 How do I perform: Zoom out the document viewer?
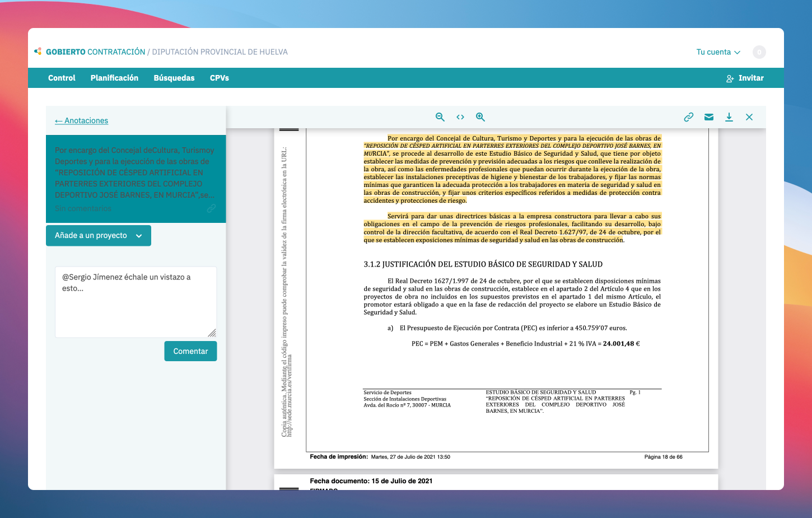tap(440, 117)
